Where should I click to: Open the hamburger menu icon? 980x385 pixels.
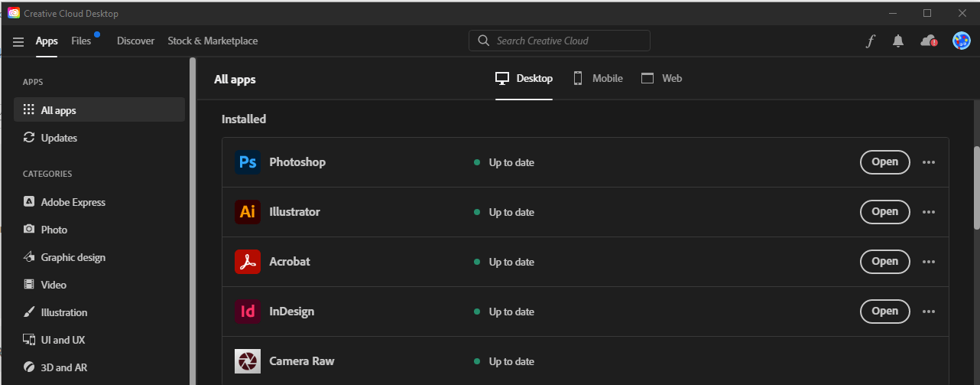(x=18, y=41)
